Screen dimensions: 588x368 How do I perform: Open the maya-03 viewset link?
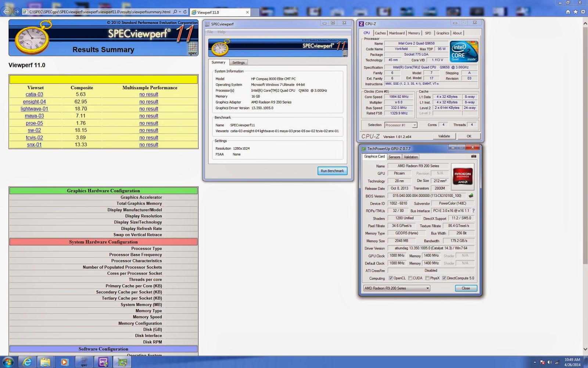click(x=34, y=116)
